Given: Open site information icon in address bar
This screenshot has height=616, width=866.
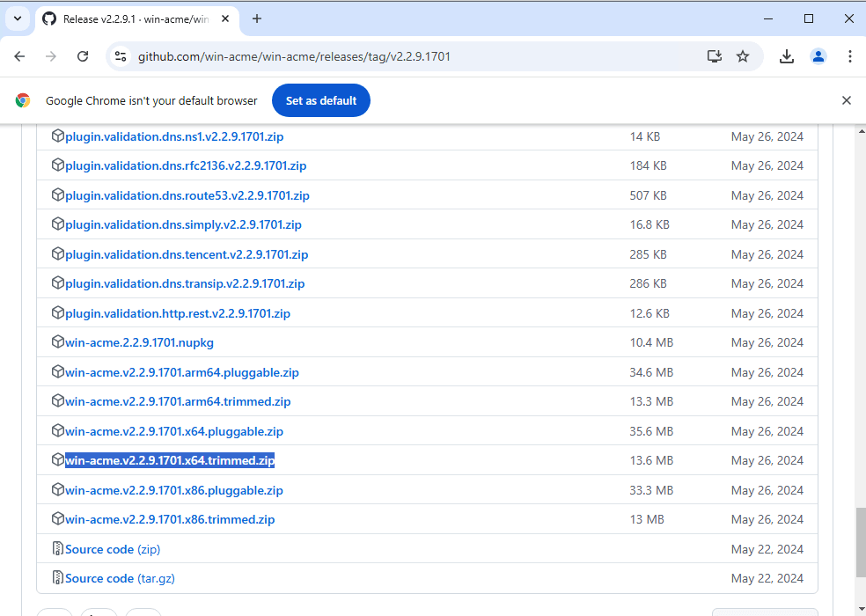Looking at the screenshot, I should [x=121, y=56].
